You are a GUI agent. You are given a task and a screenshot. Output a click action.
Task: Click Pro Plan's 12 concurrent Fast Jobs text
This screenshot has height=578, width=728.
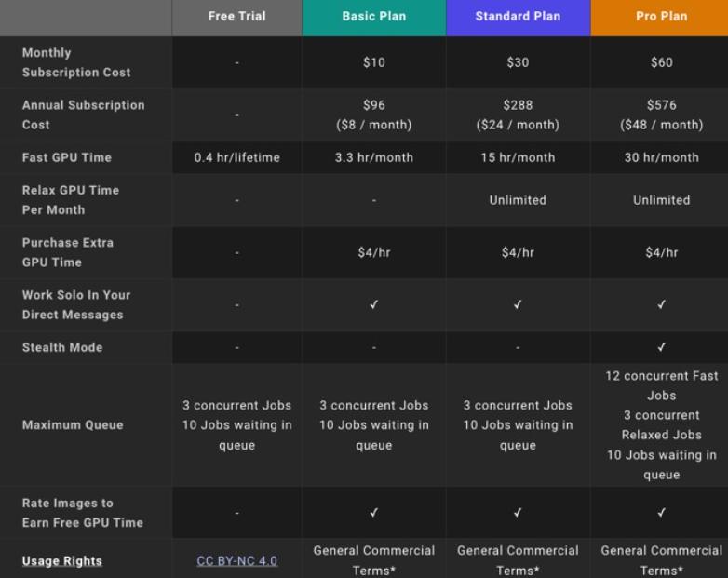(662, 385)
